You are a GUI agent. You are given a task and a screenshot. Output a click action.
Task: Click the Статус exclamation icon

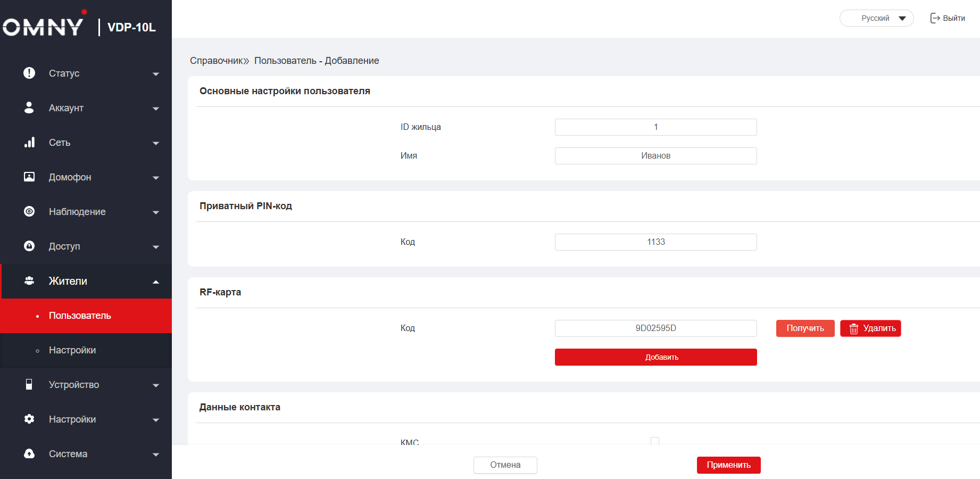(x=29, y=73)
